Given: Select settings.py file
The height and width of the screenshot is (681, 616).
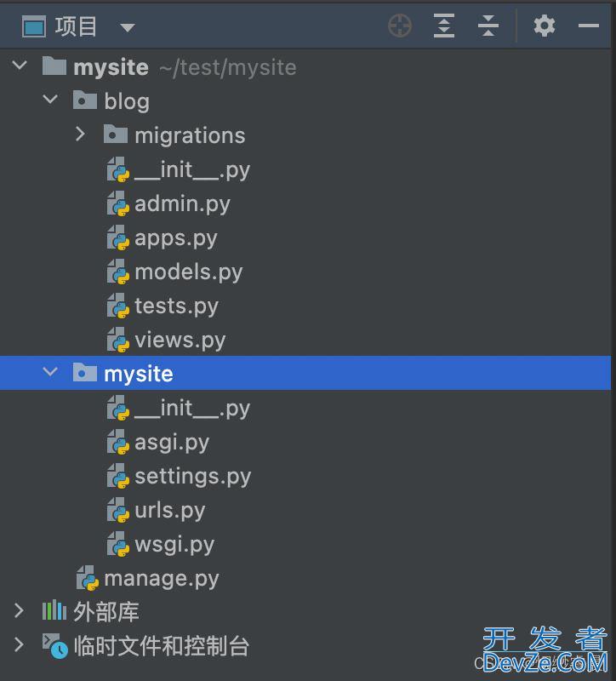Looking at the screenshot, I should (x=305, y=476).
